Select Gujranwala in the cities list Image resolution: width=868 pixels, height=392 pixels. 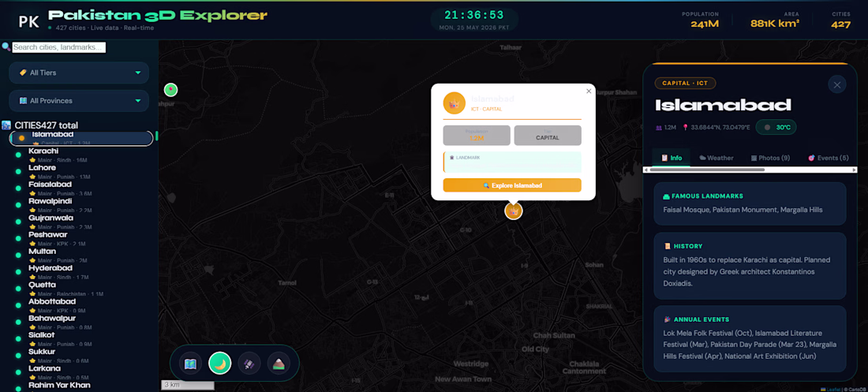coord(81,222)
